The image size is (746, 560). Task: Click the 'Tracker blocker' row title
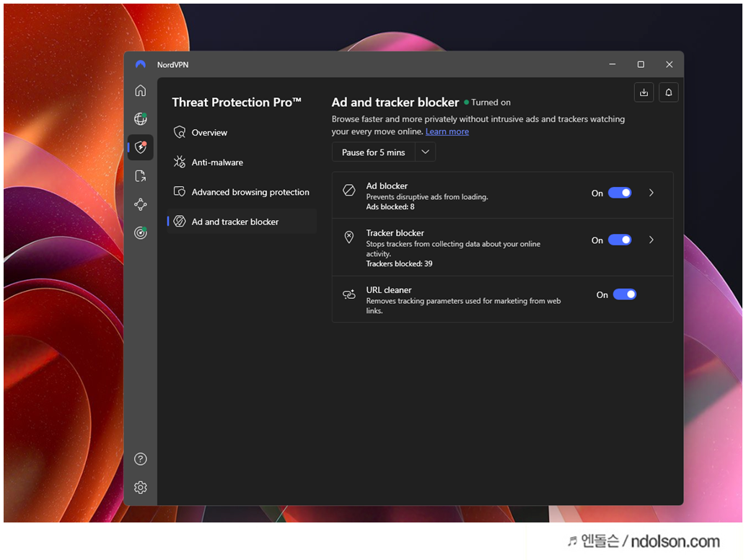click(395, 233)
